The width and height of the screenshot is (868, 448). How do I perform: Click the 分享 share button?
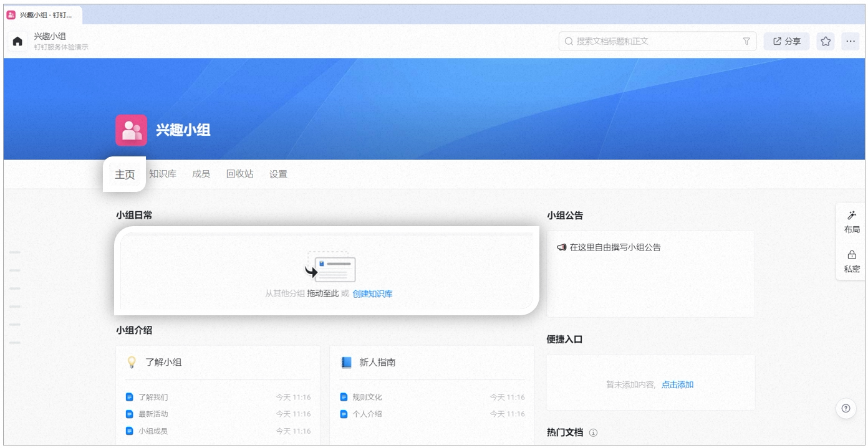click(786, 41)
